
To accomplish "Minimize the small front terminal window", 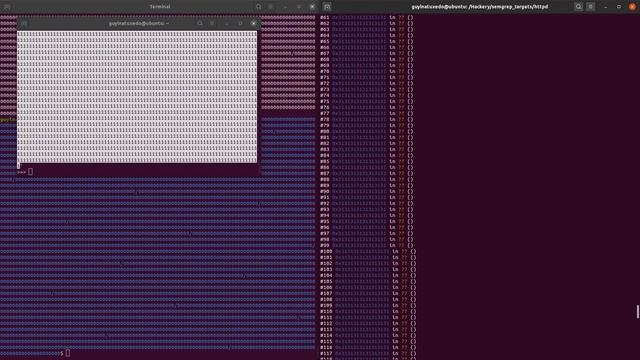I will coord(227,24).
